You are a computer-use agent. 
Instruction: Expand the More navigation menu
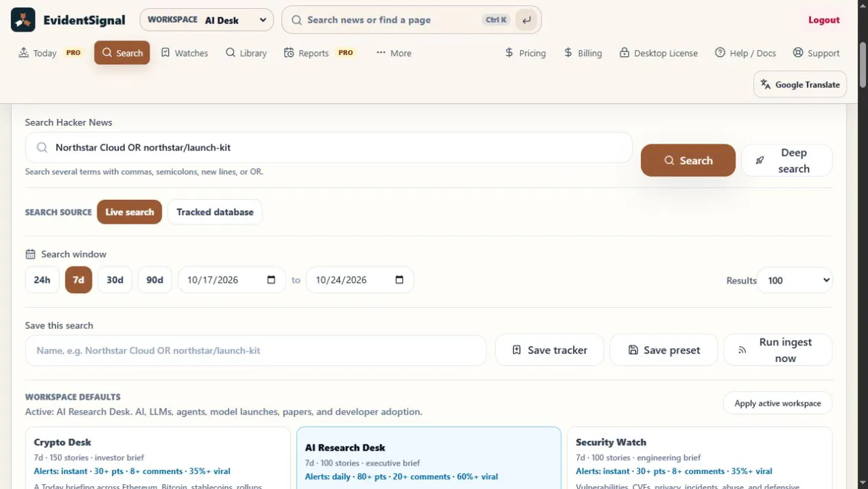(394, 53)
